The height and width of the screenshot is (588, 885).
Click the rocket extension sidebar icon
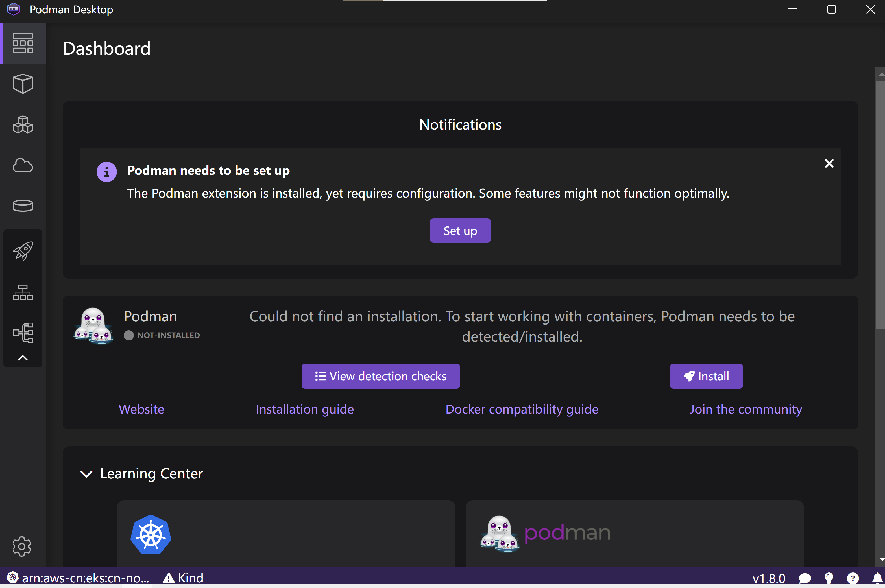23,251
